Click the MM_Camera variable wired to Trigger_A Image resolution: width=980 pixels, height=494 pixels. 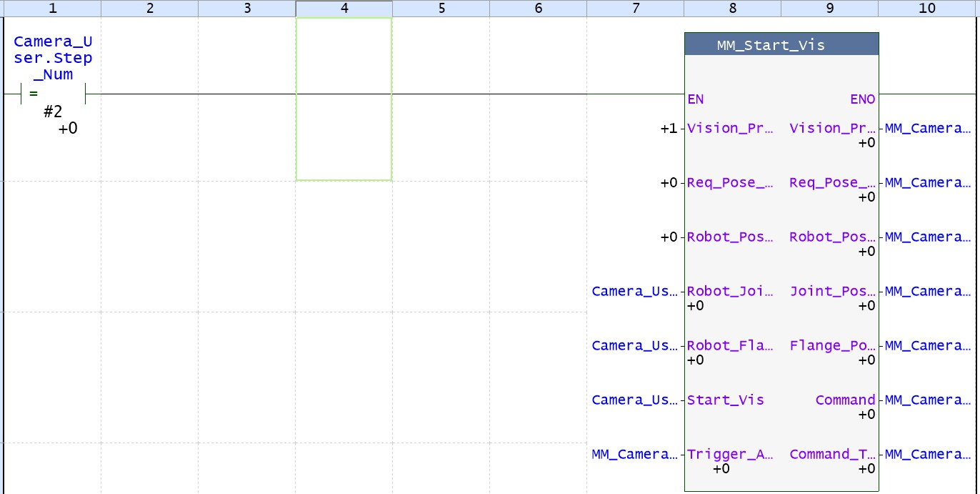point(634,455)
